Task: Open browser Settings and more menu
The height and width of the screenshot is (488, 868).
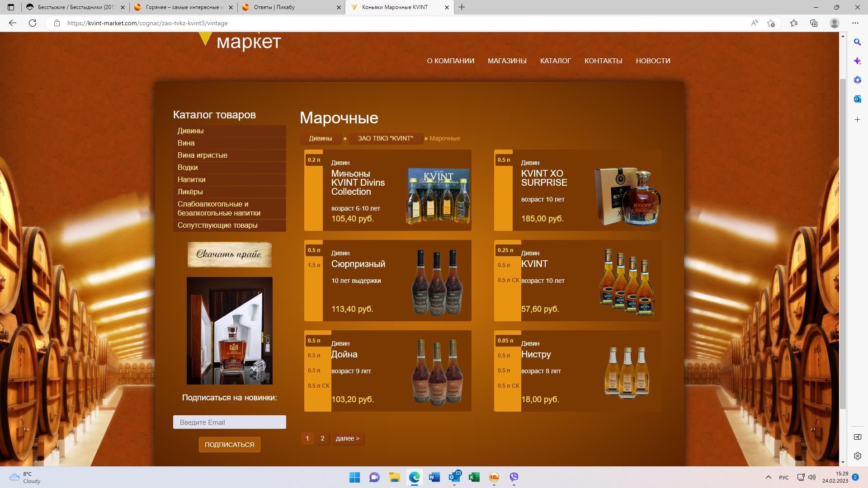Action: pyautogui.click(x=855, y=23)
